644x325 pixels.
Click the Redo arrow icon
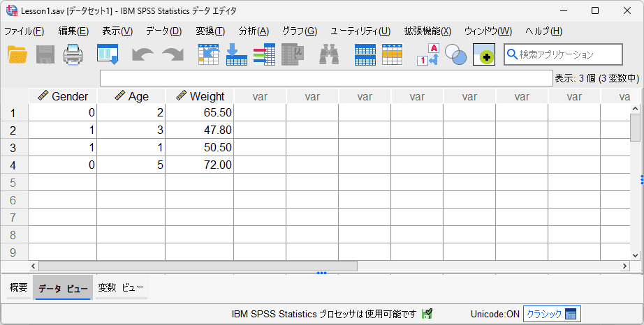pos(173,55)
